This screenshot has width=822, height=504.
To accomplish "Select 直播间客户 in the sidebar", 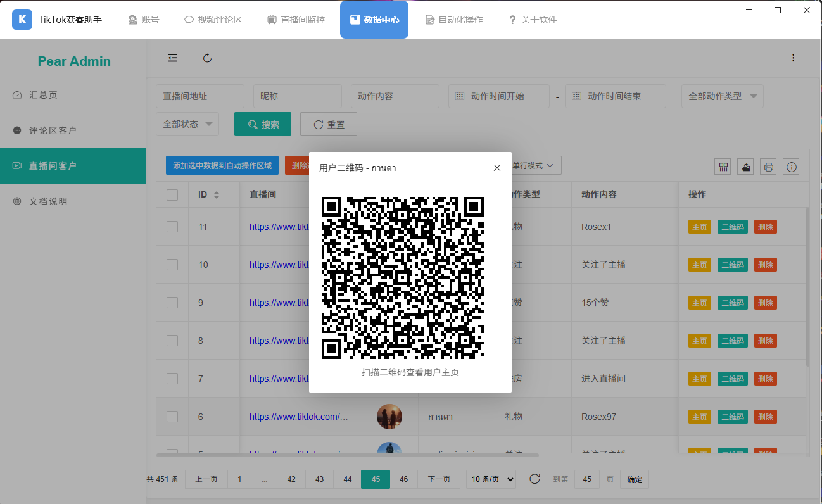I will tap(73, 166).
